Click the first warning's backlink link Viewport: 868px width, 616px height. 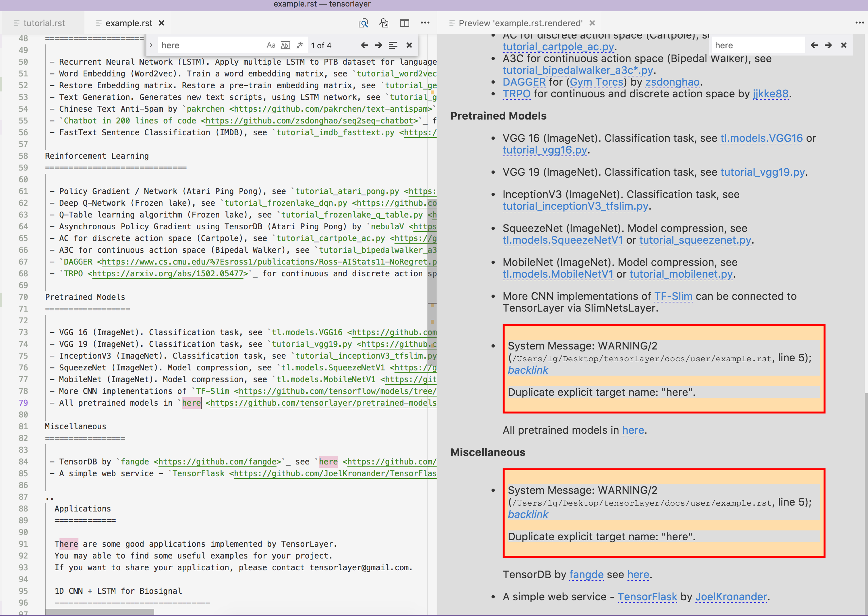pyautogui.click(x=527, y=370)
